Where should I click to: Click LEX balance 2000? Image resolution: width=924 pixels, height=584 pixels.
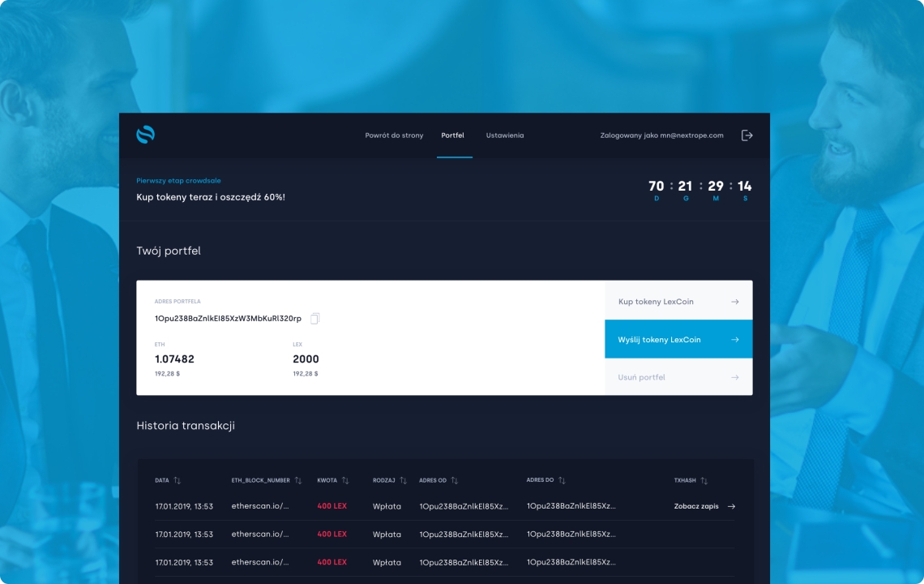coord(306,359)
